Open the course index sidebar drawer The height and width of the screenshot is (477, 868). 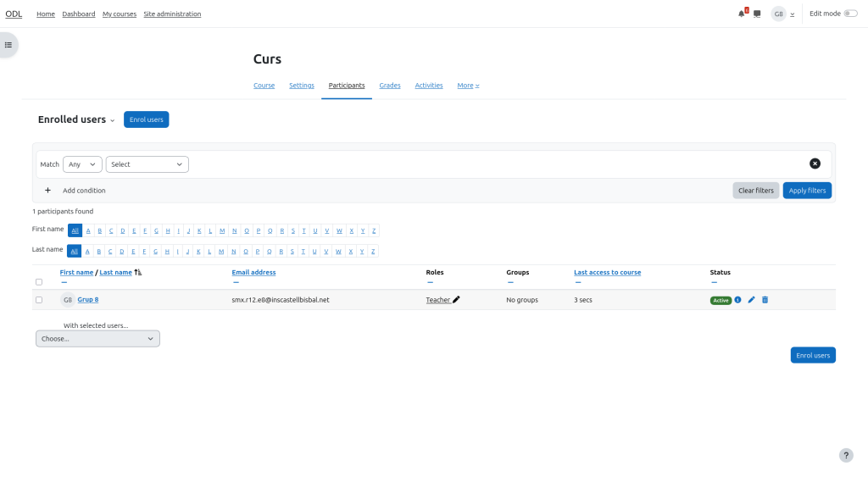[x=8, y=45]
